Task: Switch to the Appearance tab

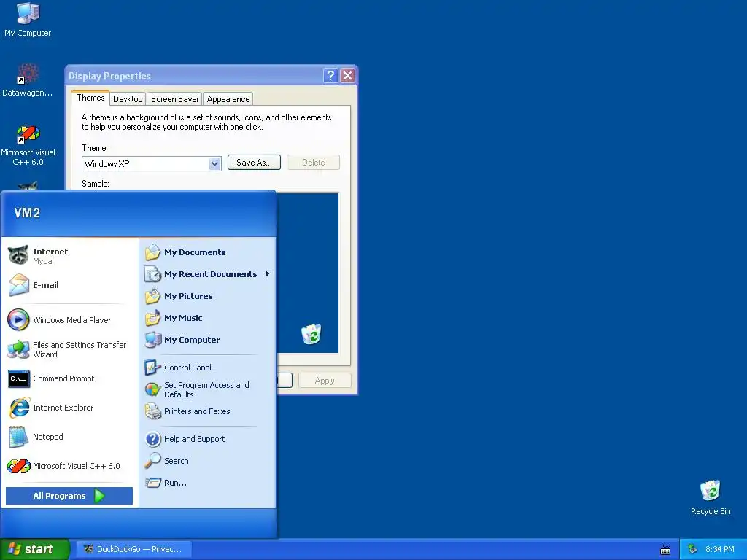Action: pyautogui.click(x=228, y=99)
